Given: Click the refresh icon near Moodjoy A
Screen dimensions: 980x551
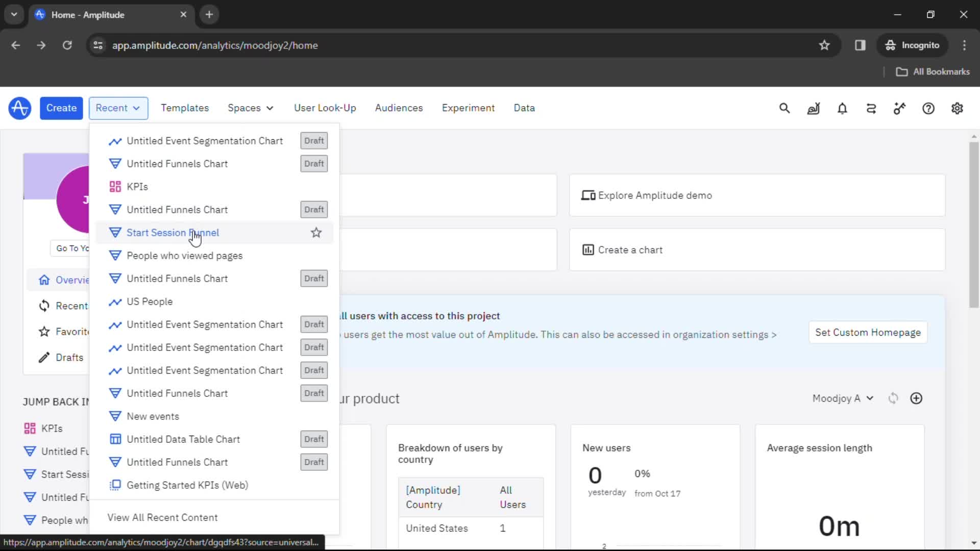Looking at the screenshot, I should 893,398.
